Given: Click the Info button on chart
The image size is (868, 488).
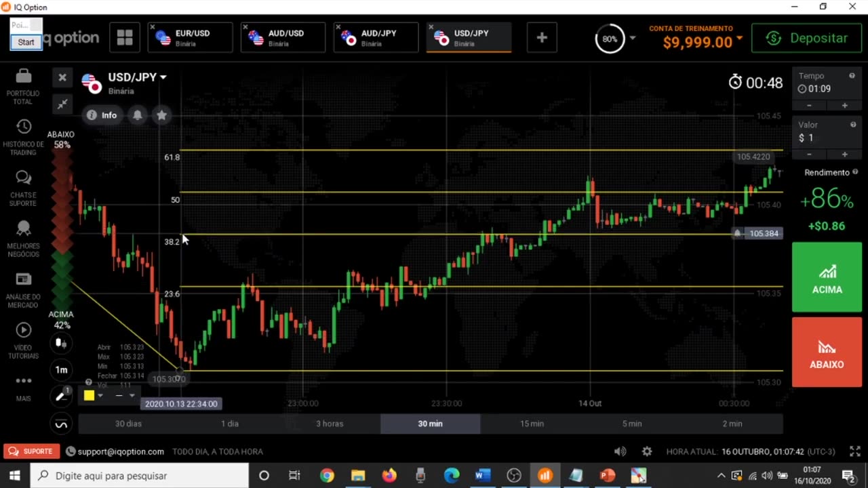Looking at the screenshot, I should (x=102, y=115).
